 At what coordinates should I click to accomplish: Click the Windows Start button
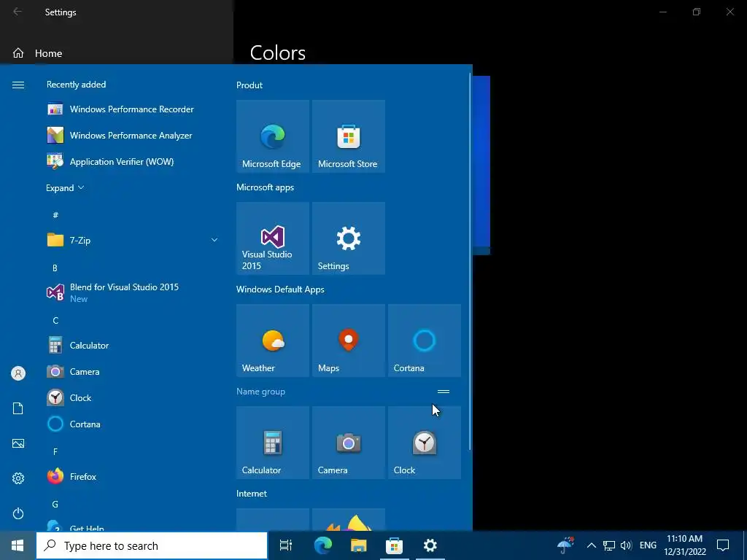[x=18, y=545]
